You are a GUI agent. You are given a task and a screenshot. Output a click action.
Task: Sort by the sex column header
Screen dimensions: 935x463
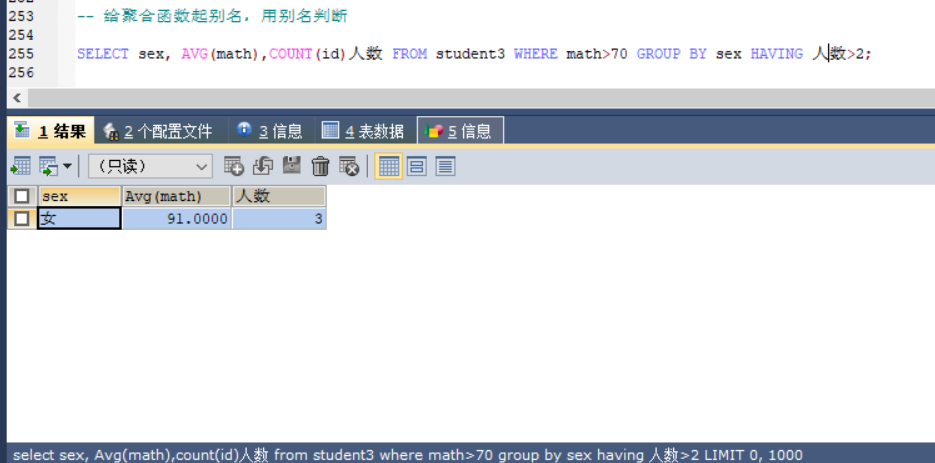click(x=80, y=196)
